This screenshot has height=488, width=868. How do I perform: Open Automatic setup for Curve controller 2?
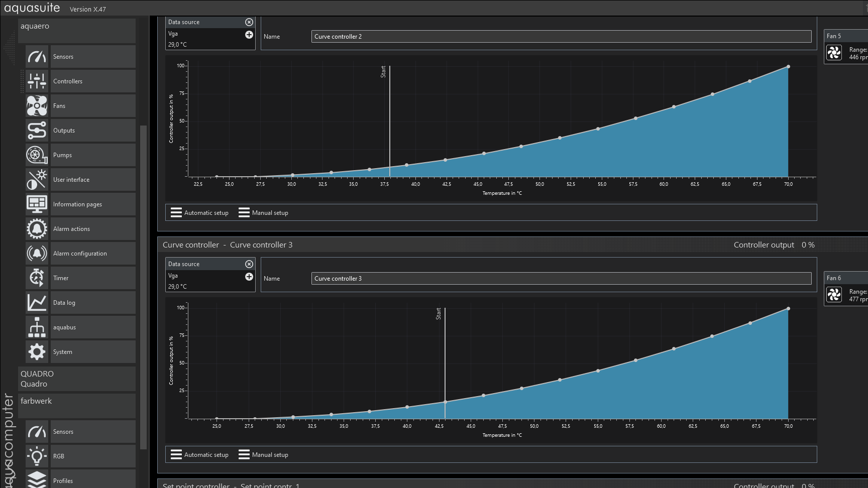point(199,213)
